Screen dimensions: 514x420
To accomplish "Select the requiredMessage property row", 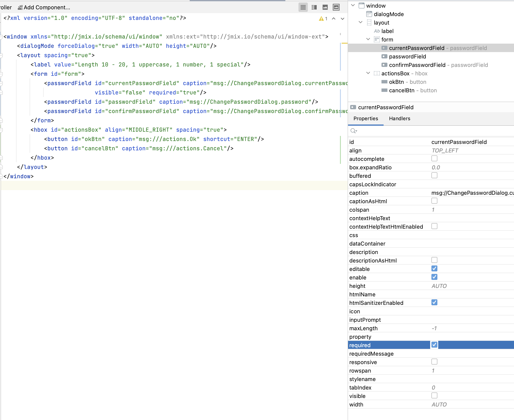I will pos(431,354).
